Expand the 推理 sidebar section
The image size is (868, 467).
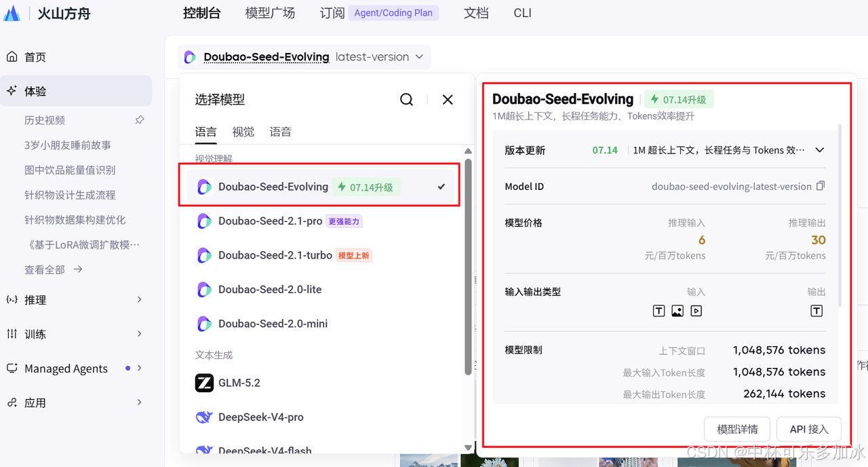pyautogui.click(x=140, y=299)
